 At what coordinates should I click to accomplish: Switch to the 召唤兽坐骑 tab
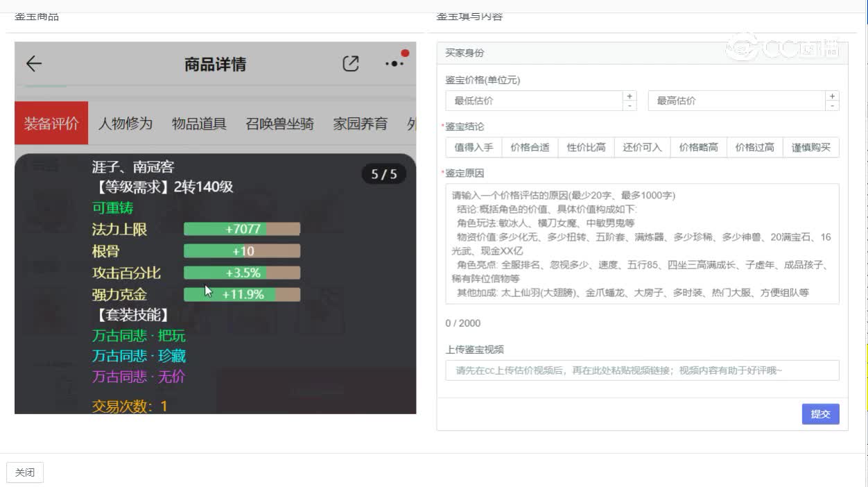[279, 123]
